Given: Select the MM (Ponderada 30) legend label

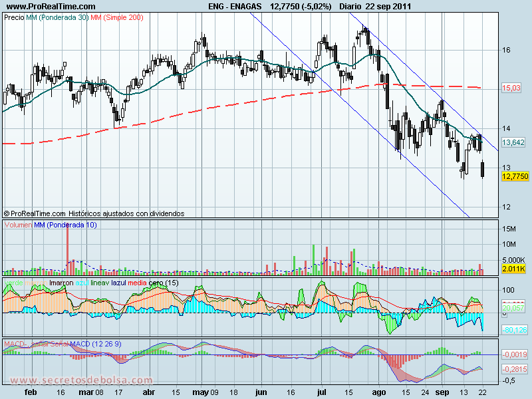Looking at the screenshot, I should [57, 17].
